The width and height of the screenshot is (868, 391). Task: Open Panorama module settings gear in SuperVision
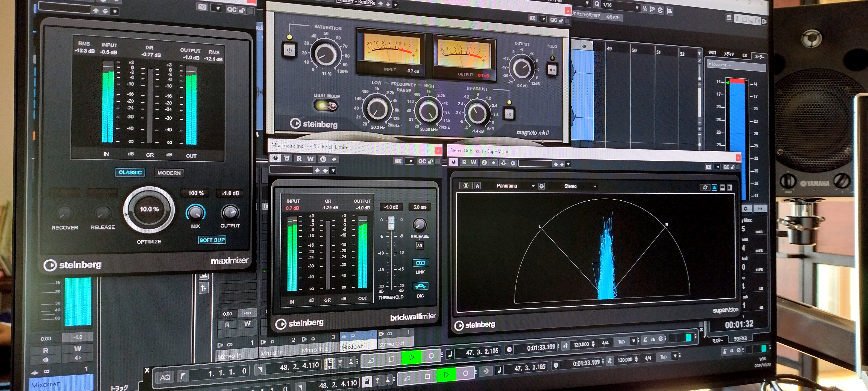(x=541, y=186)
